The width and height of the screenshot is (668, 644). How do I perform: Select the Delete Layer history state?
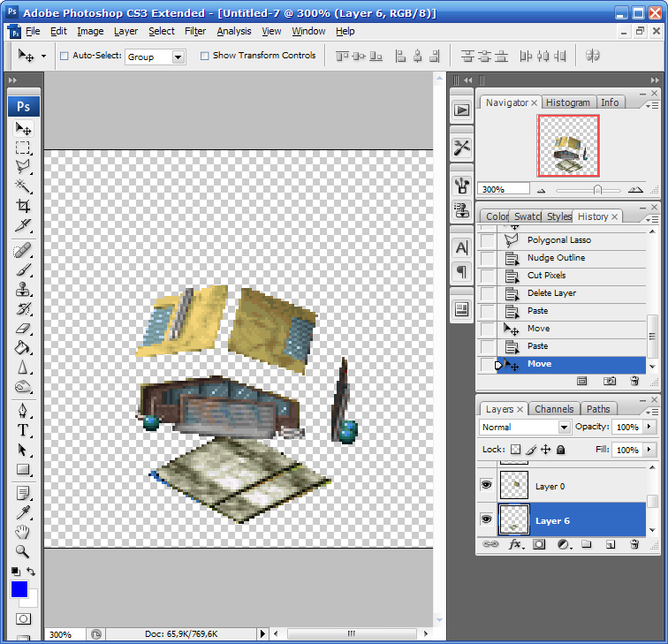point(572,293)
